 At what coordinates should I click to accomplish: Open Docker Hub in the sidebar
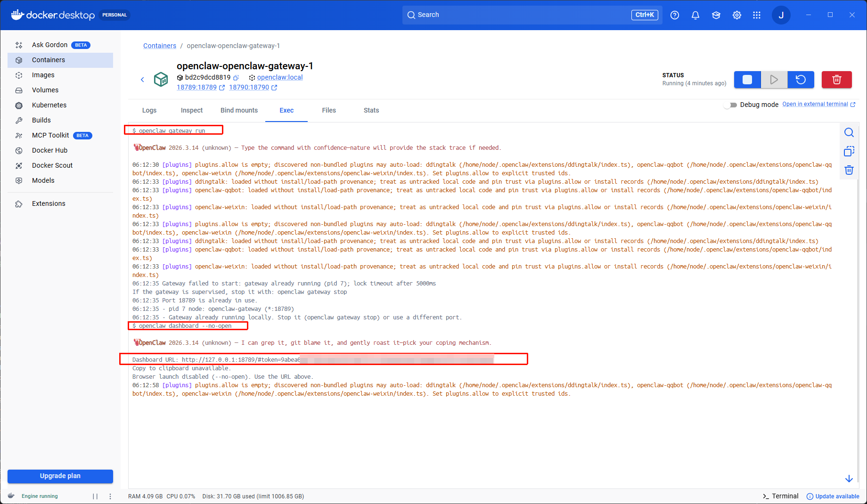(x=60, y=150)
